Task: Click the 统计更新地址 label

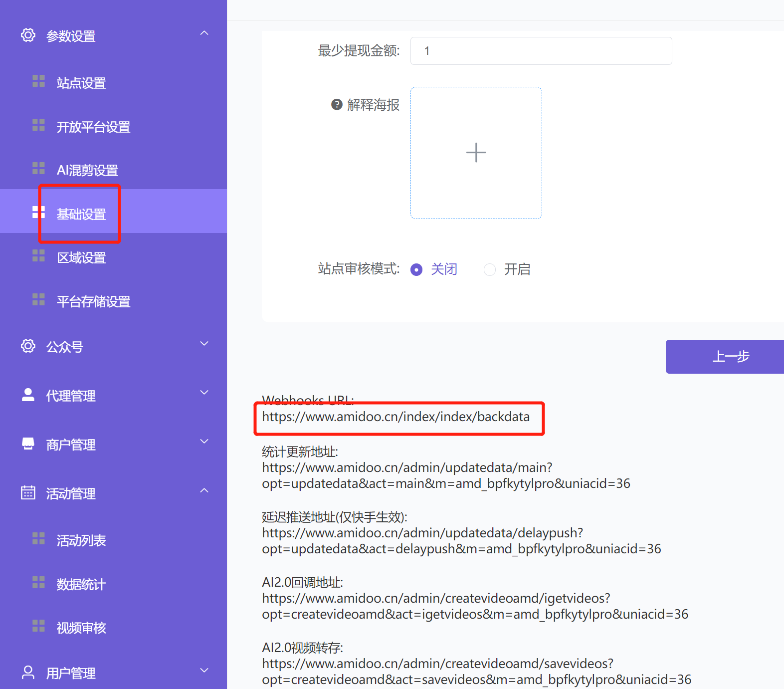Action: pyautogui.click(x=300, y=452)
